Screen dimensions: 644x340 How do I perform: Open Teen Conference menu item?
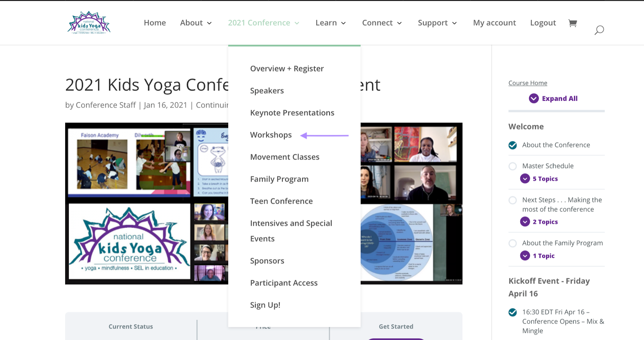click(x=281, y=201)
